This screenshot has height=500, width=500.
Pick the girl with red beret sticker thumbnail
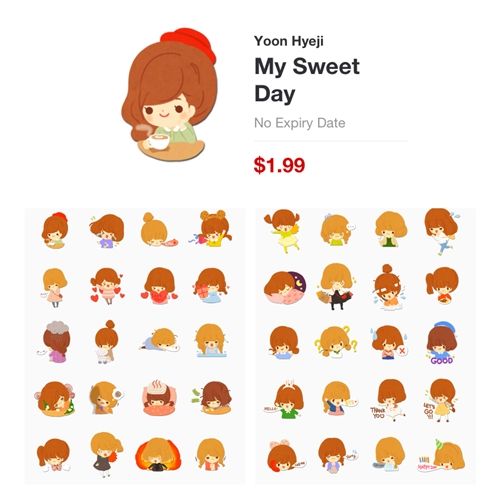(55, 230)
